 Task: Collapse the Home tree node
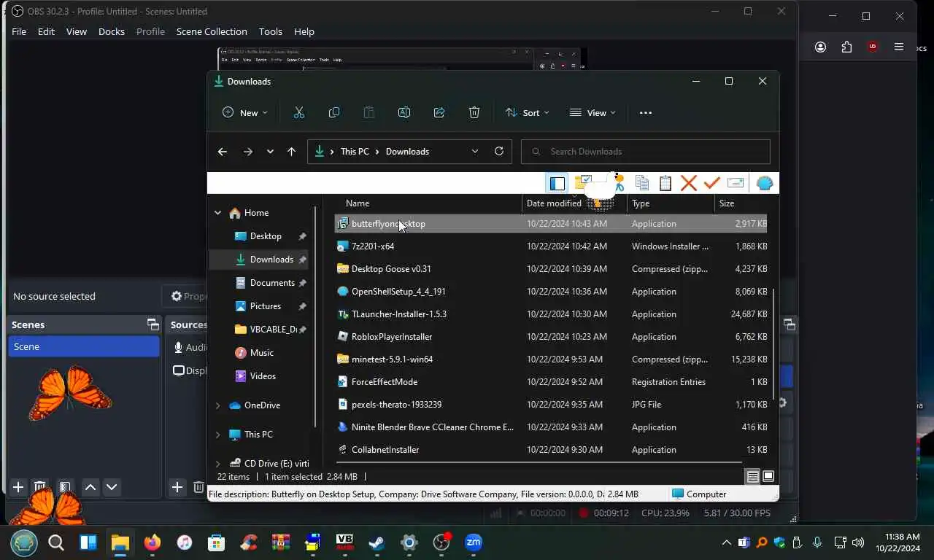(217, 213)
